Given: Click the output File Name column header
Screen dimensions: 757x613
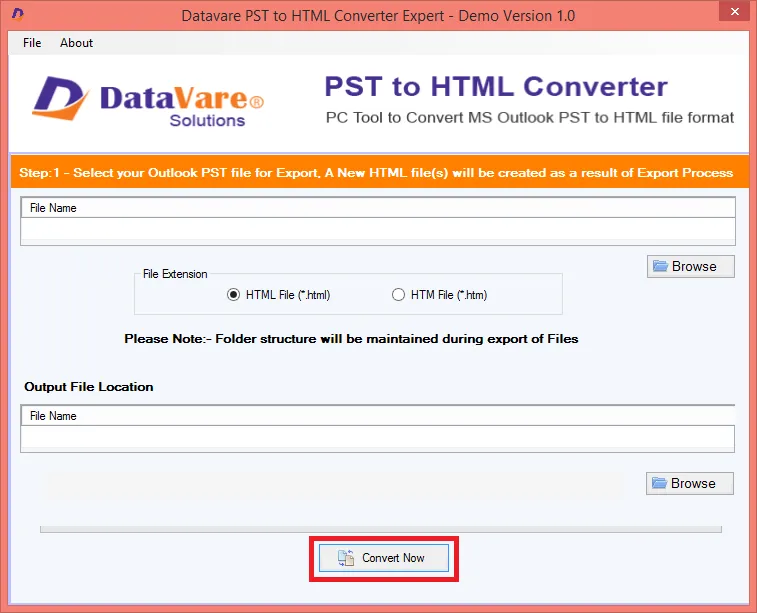Looking at the screenshot, I should coord(378,416).
